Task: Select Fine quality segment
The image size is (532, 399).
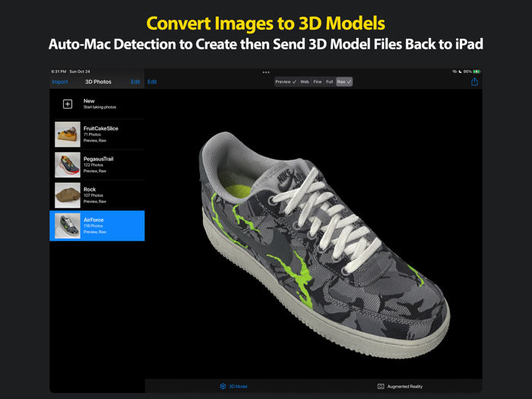Action: coord(318,82)
